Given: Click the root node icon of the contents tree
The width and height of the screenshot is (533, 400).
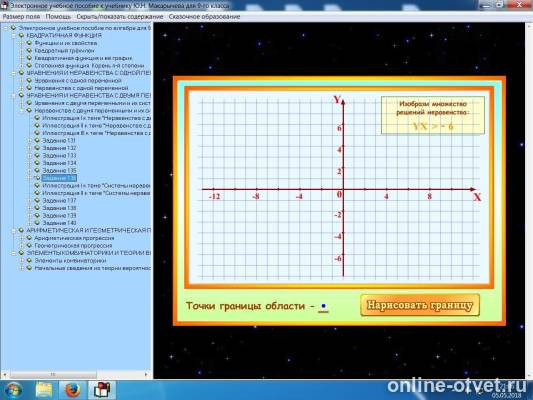Looking at the screenshot, I should (x=13, y=28).
